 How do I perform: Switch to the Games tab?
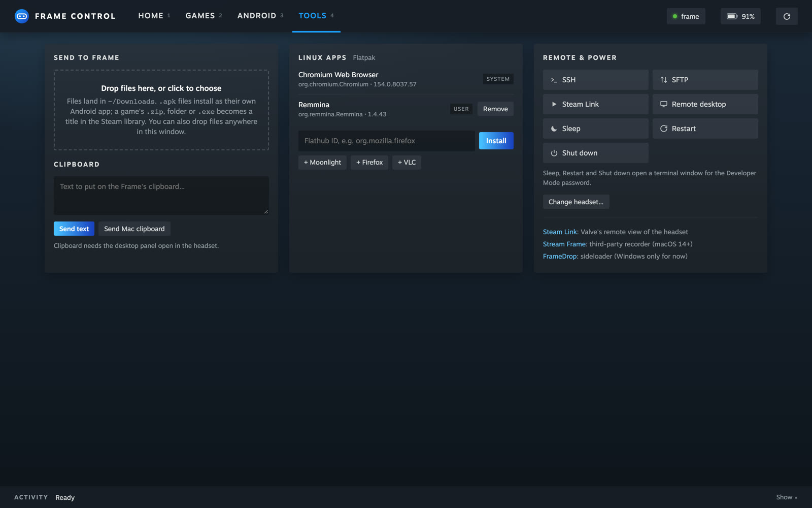(x=204, y=16)
